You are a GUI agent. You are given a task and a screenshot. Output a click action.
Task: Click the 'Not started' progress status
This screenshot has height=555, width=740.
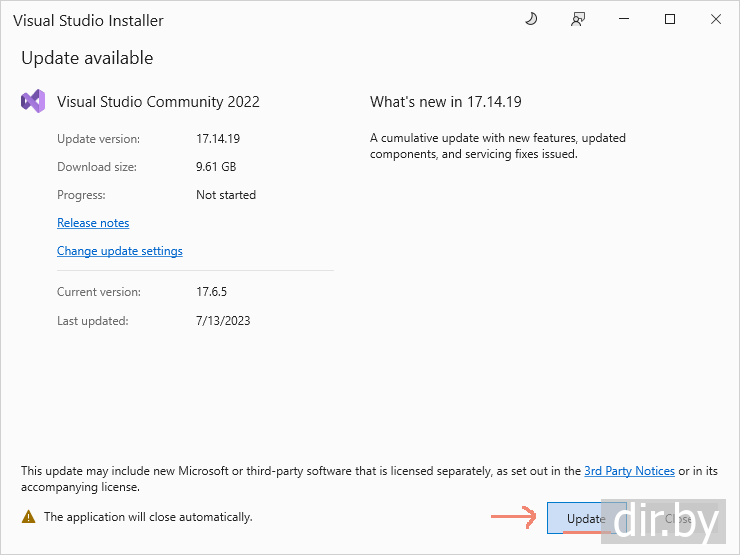point(226,195)
